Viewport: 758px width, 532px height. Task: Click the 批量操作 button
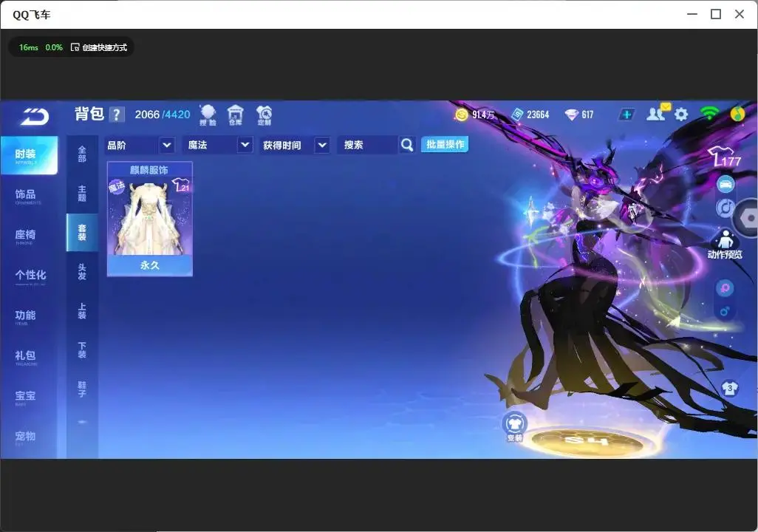445,145
